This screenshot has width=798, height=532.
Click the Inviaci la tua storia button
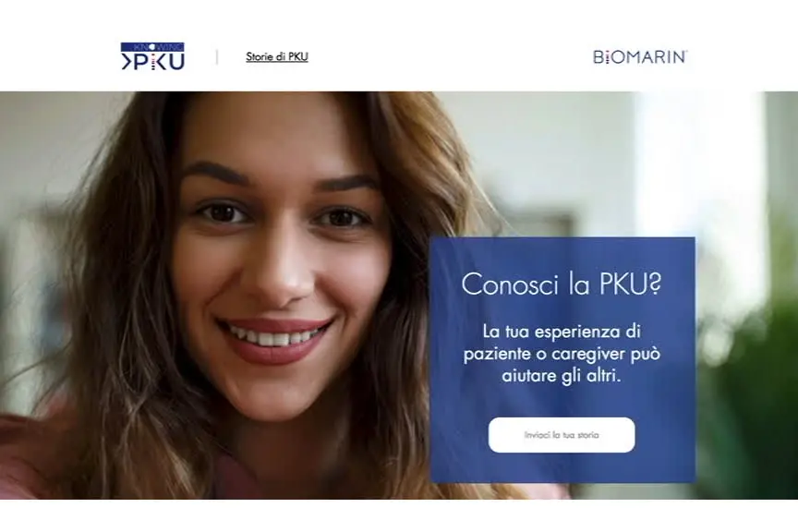tap(562, 435)
